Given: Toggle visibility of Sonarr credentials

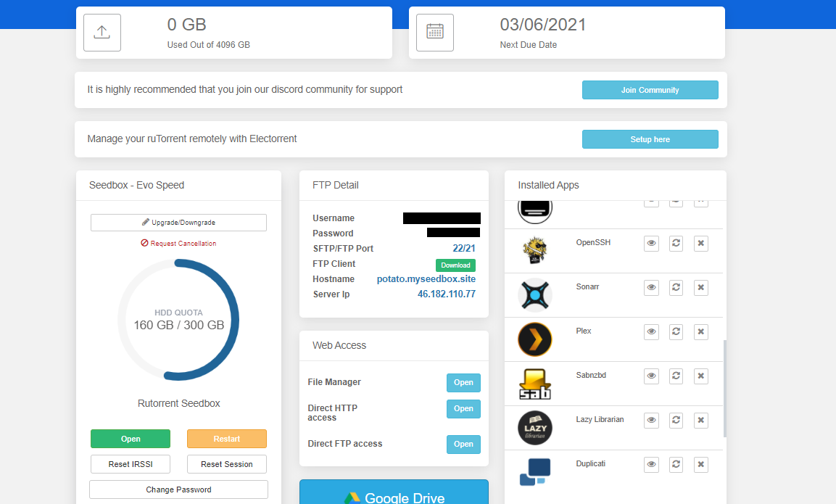Looking at the screenshot, I should [650, 287].
